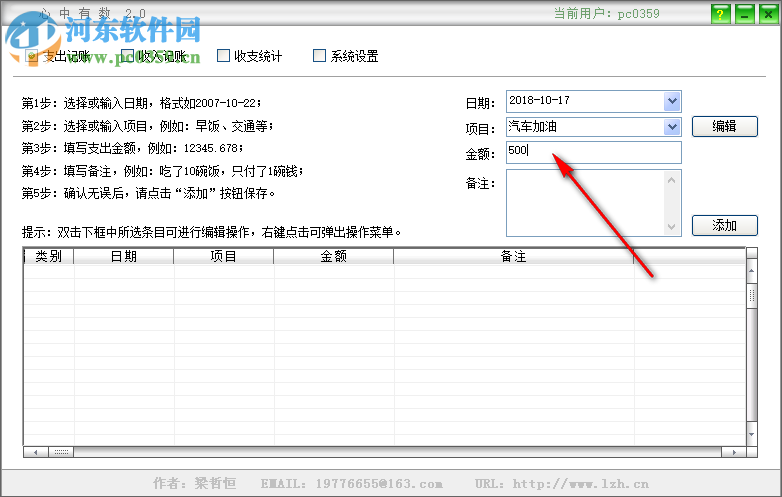
Task: Click the 第5步 添加 instruction text
Action: 148,193
